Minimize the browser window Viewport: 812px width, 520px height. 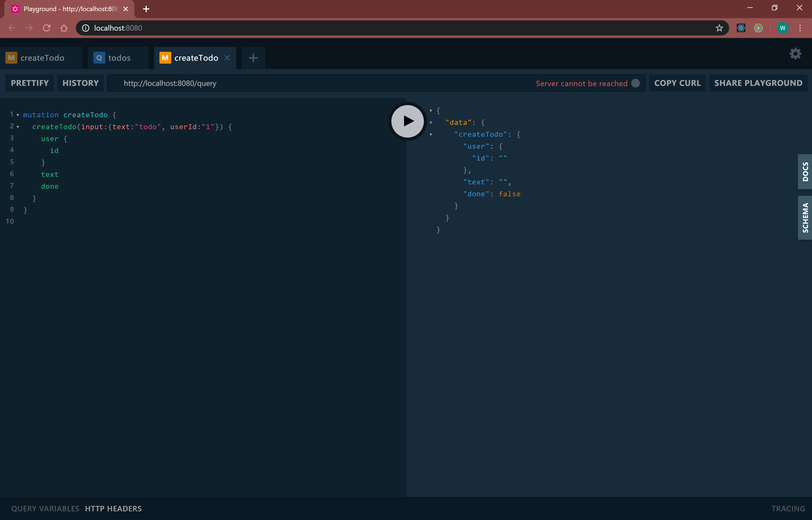point(749,8)
